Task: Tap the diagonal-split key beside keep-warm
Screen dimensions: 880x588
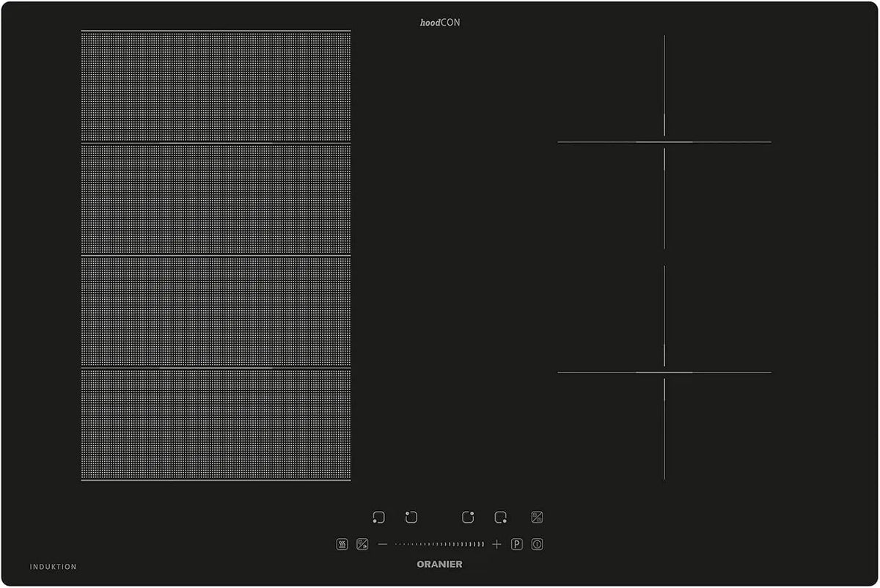Action: [x=362, y=545]
